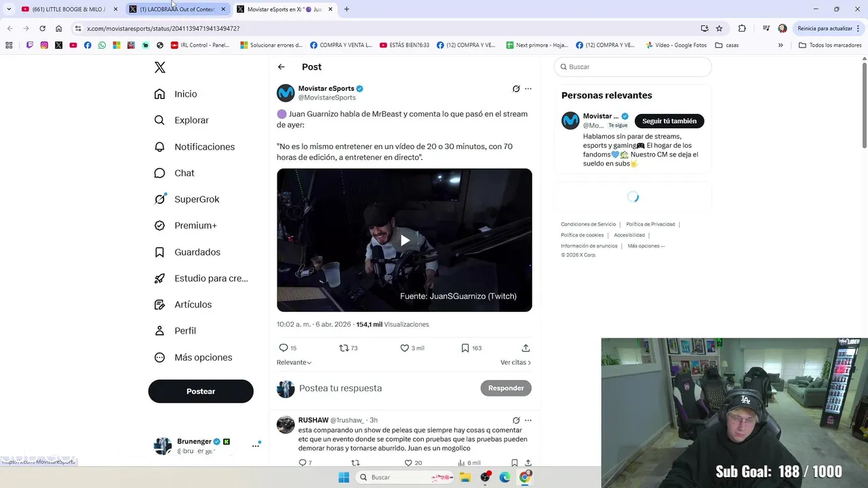
Task: Click the Grok icon on the Movistar post
Action: click(x=516, y=89)
